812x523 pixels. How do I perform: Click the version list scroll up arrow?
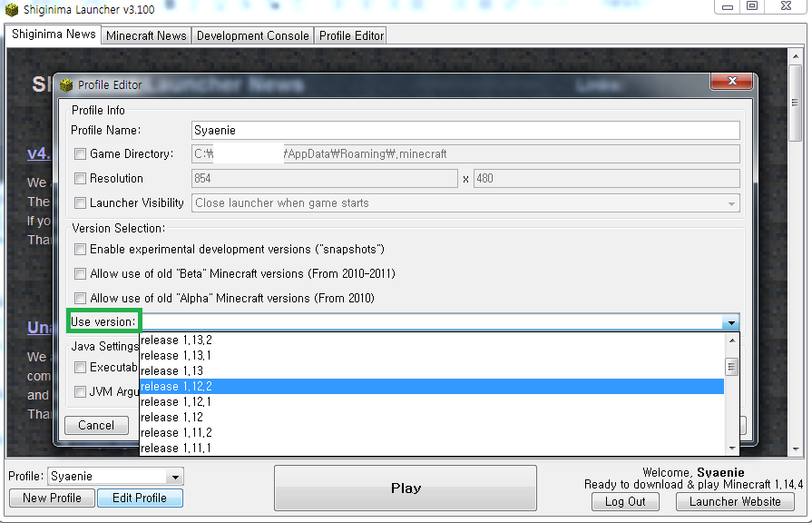click(732, 340)
